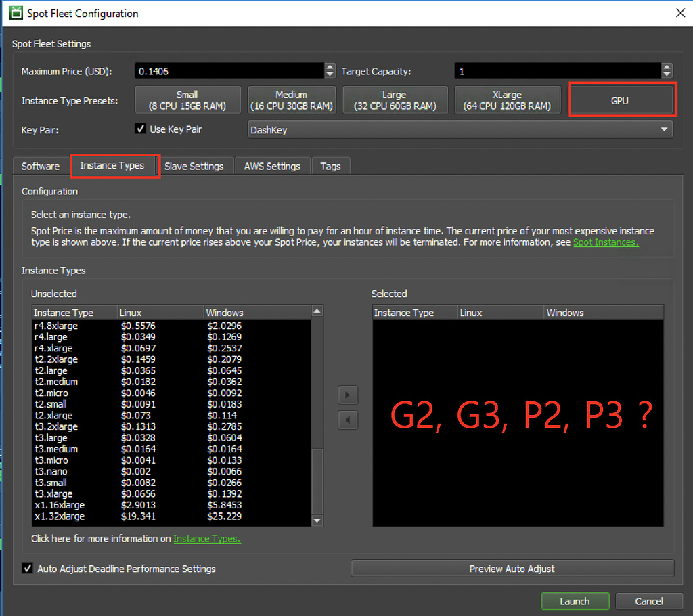
Task: Choose the GPU instance type preset
Action: 619,100
